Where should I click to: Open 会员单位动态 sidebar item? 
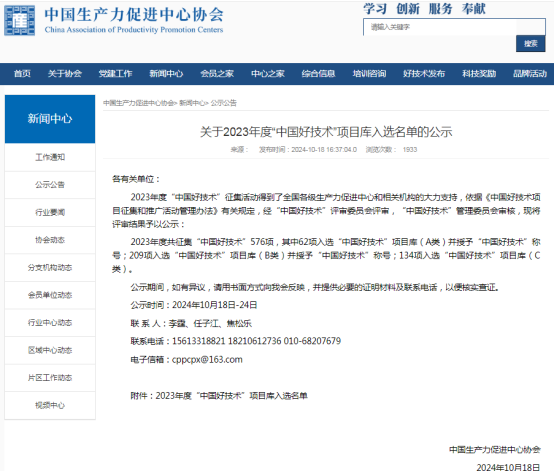(50, 295)
